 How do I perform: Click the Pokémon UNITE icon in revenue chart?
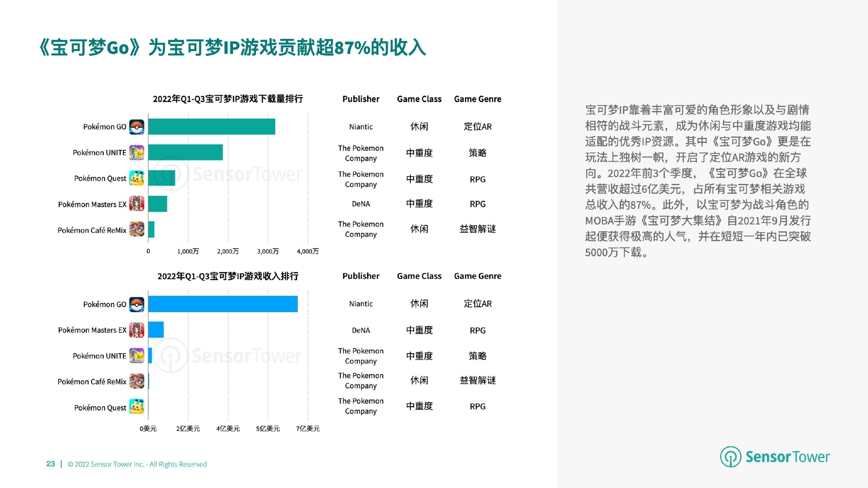[136, 355]
